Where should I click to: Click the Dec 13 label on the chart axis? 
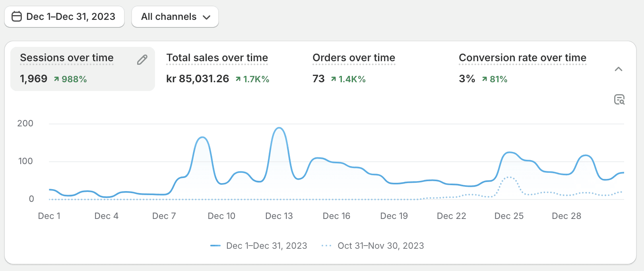tap(279, 216)
